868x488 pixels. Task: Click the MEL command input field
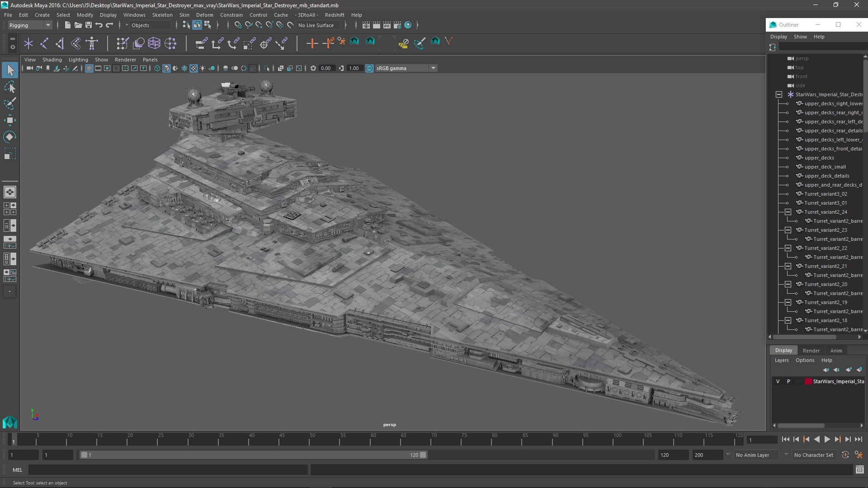click(168, 470)
